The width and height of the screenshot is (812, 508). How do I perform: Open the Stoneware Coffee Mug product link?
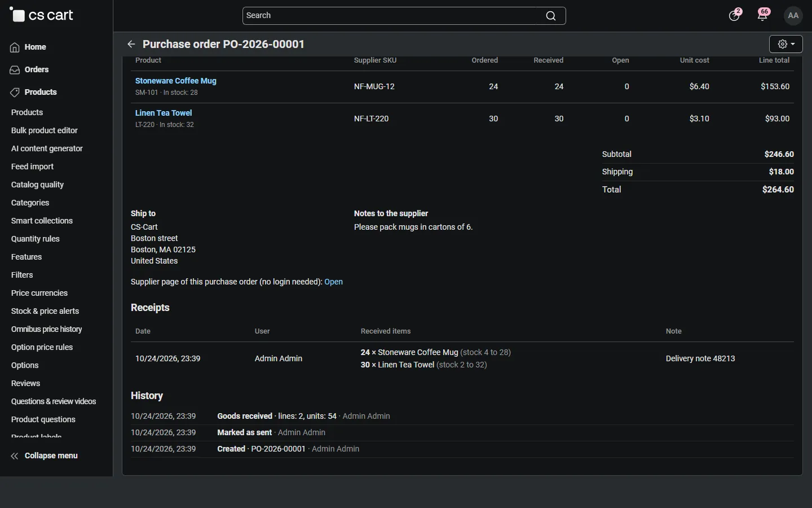[x=176, y=81]
